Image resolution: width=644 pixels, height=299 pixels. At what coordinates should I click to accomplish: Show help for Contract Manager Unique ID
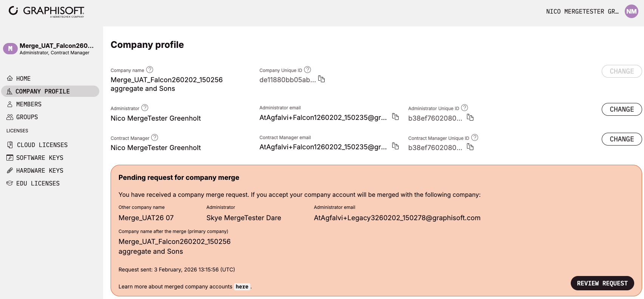click(475, 138)
